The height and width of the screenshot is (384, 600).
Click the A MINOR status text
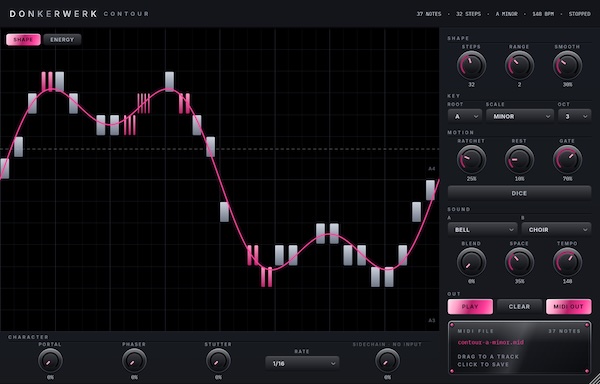[506, 14]
